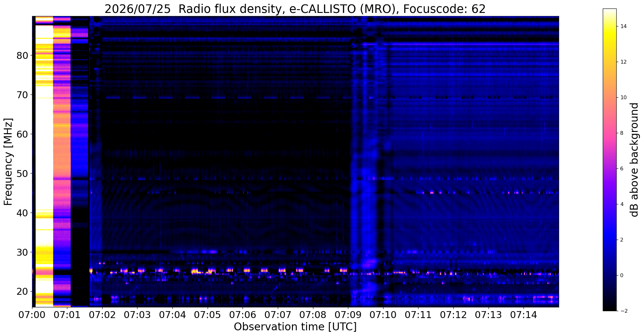The image size is (644, 336).
Task: Click the 30 MHz frequency tick label
Action: pyautogui.click(x=22, y=252)
